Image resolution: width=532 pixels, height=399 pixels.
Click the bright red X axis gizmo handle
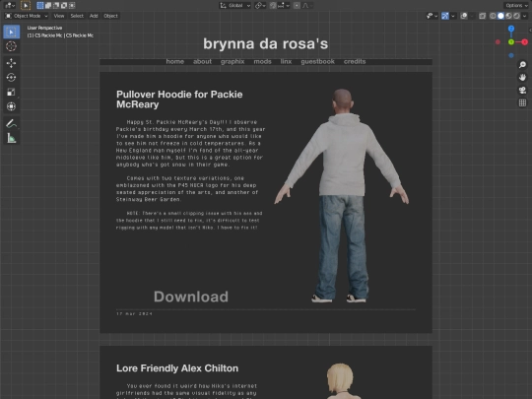pyautogui.click(x=524, y=42)
